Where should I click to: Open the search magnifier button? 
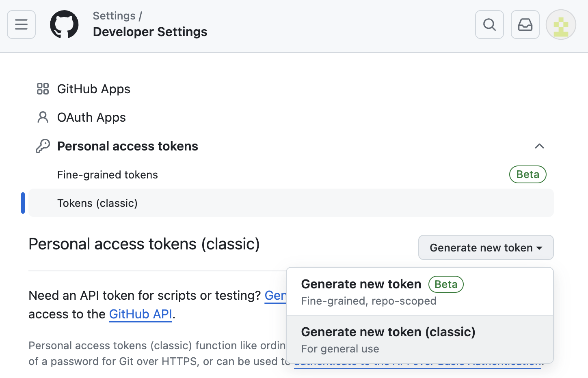[x=489, y=25]
